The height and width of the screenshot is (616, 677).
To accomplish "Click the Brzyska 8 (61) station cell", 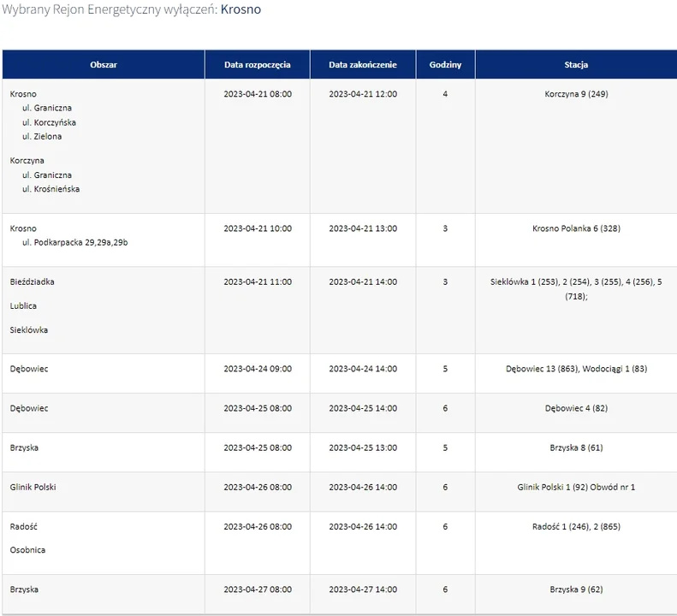I will 576,447.
